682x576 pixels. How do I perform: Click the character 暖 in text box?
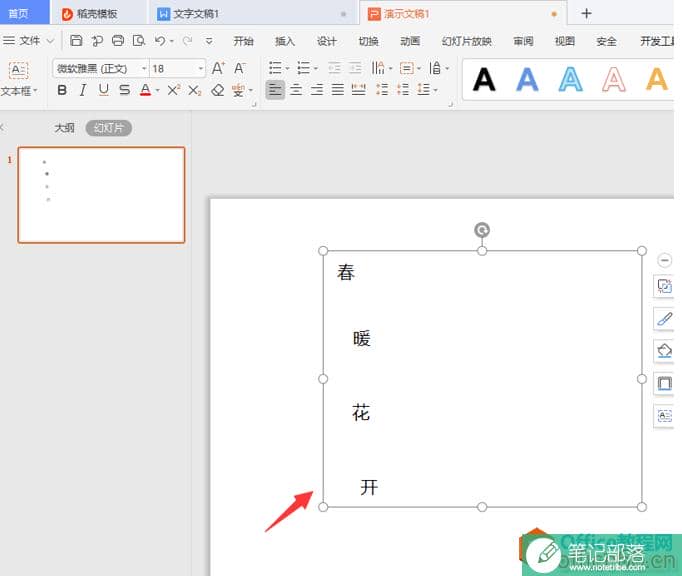tap(361, 338)
